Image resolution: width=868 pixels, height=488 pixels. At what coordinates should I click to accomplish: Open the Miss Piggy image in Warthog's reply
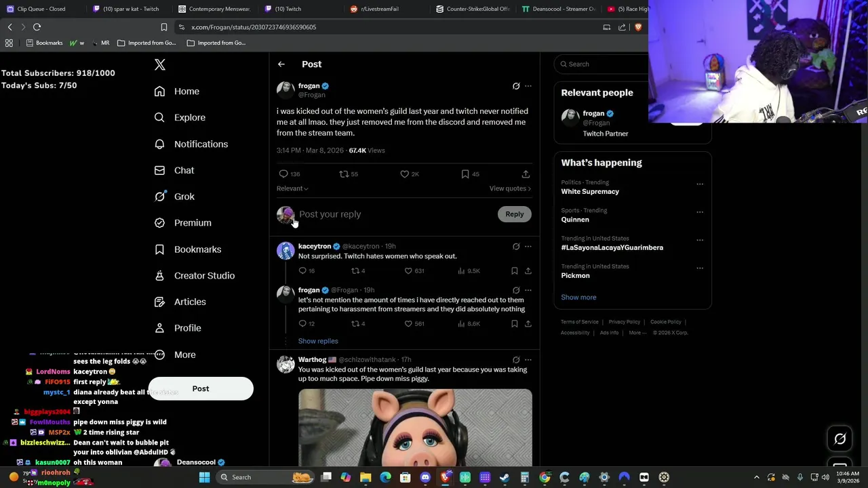(x=415, y=427)
